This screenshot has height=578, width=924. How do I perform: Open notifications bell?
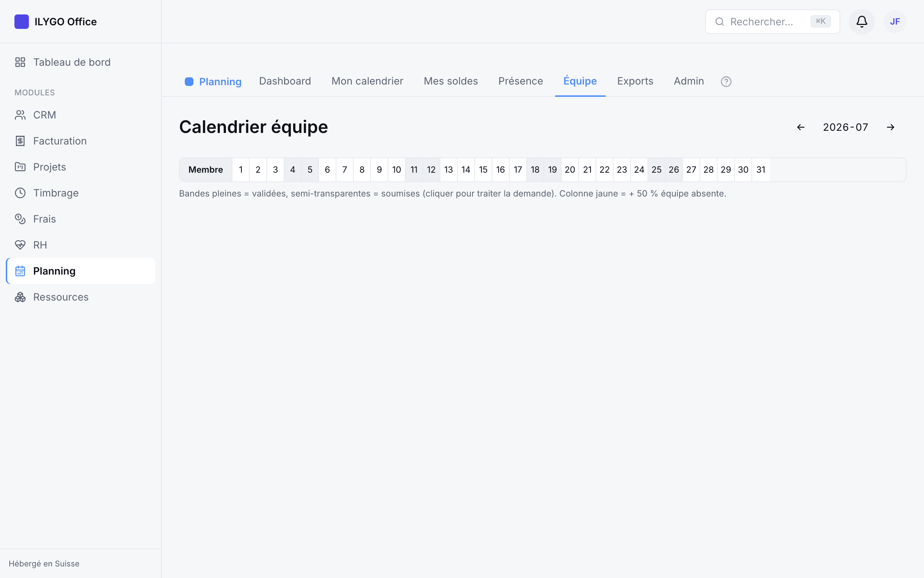[x=862, y=22]
